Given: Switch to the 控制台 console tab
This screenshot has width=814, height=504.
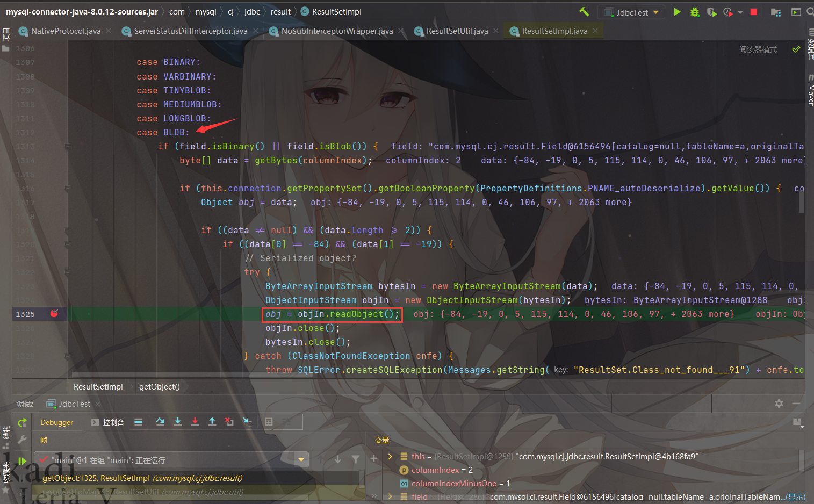Looking at the screenshot, I should coord(107,422).
